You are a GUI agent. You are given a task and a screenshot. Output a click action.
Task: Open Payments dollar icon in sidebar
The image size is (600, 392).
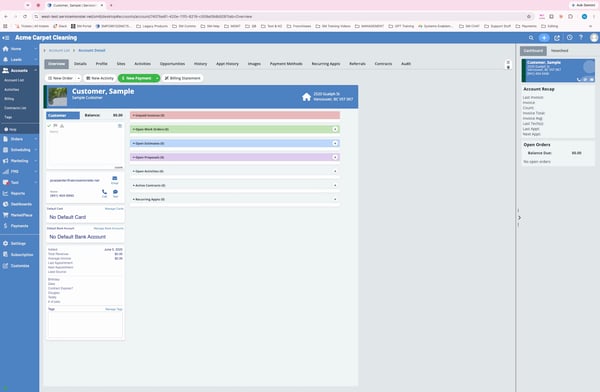click(5, 226)
